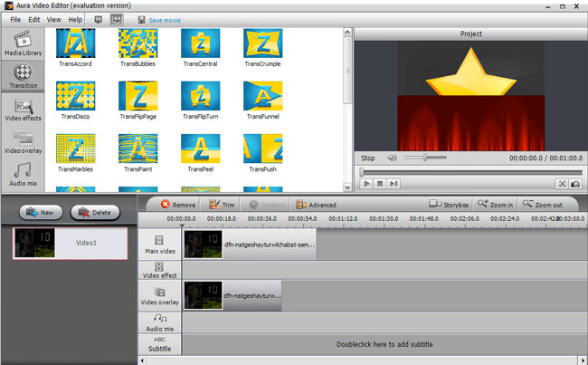Select the clip on Main video track
Image resolution: width=588 pixels, height=365 pixels.
pos(250,245)
